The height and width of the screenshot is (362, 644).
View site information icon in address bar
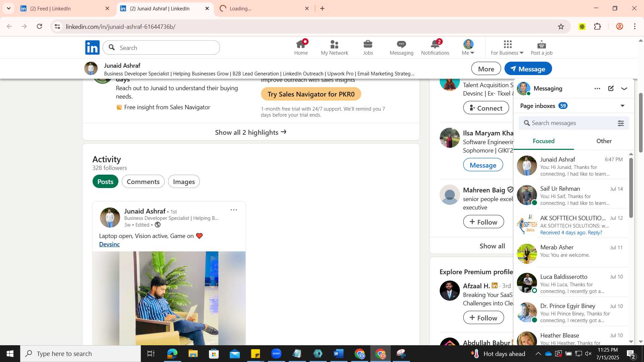tap(57, 26)
